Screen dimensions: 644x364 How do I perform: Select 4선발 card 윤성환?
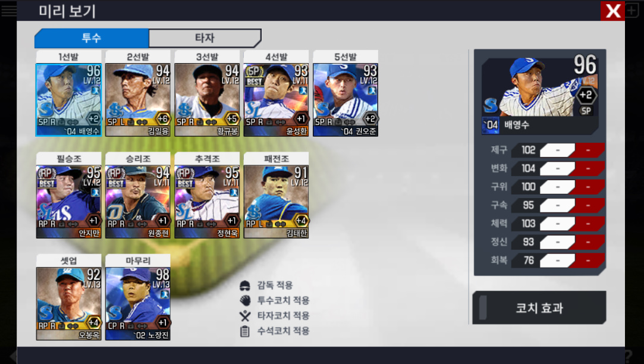[x=277, y=100]
